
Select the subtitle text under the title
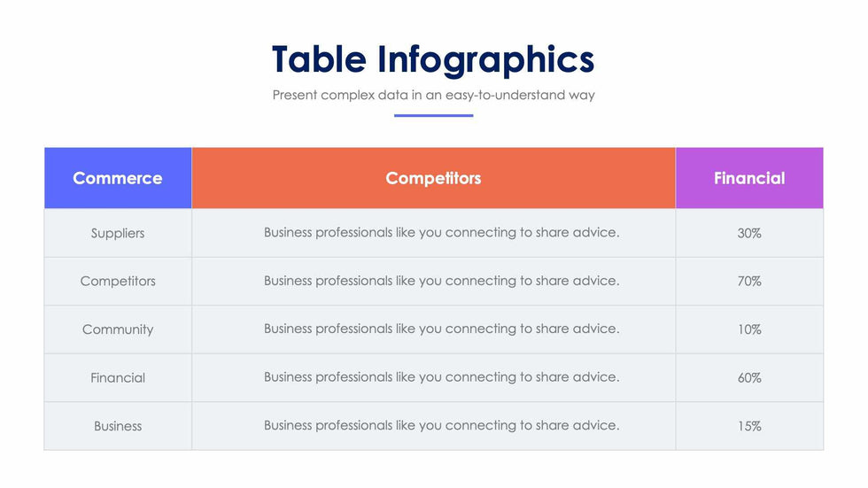pyautogui.click(x=433, y=95)
